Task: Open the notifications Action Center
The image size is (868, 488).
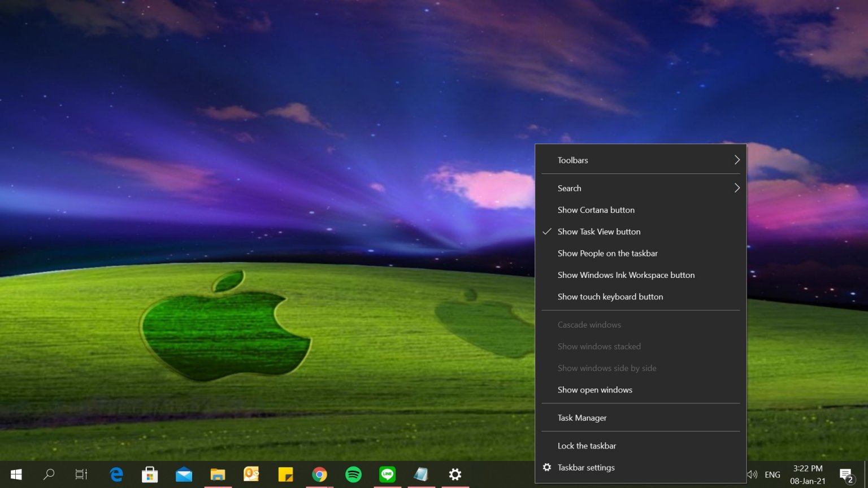Action: 845,474
